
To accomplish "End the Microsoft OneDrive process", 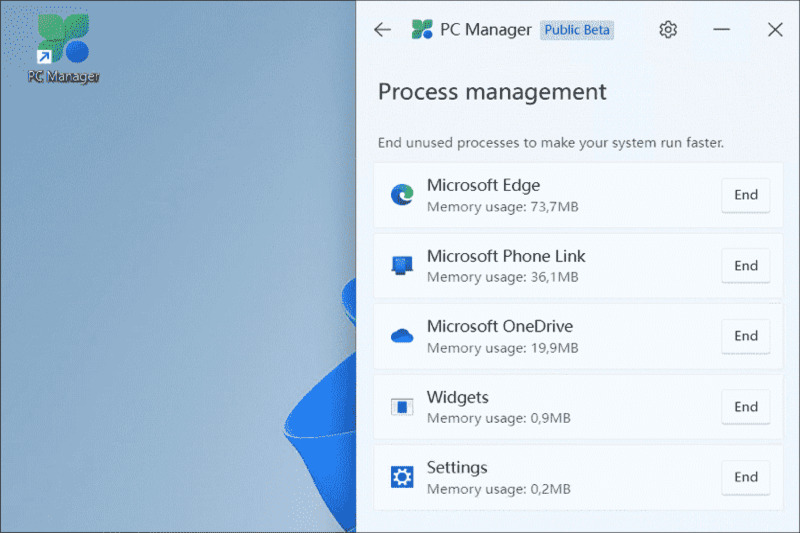I will 745,336.
